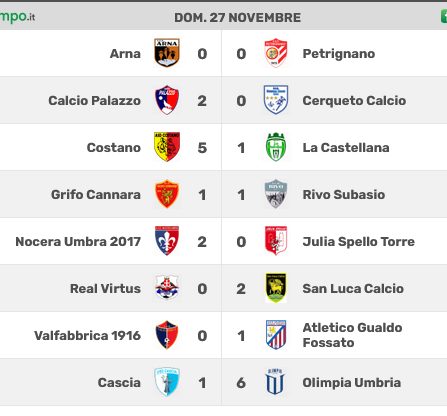
Task: Select the Cerqueto Calcio crest
Action: click(x=276, y=100)
